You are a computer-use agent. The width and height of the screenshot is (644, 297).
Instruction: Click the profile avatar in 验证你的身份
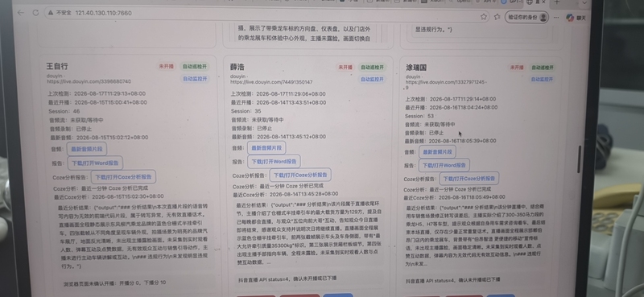pos(543,17)
